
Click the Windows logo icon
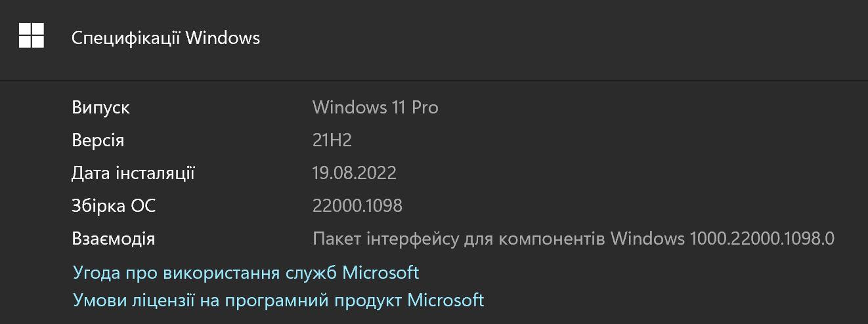(31, 35)
